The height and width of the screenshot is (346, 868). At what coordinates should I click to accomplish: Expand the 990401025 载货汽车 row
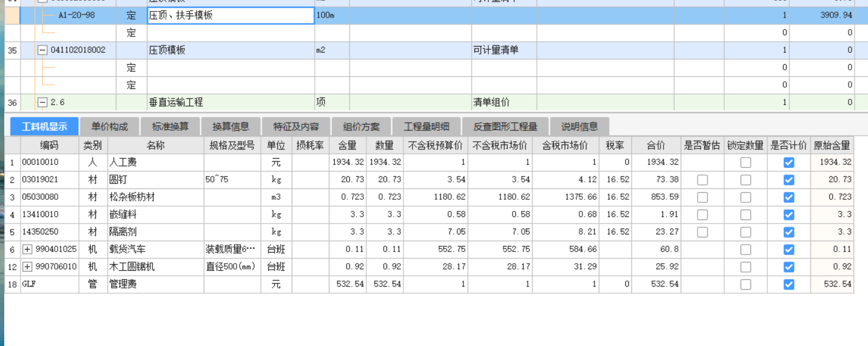[27, 250]
